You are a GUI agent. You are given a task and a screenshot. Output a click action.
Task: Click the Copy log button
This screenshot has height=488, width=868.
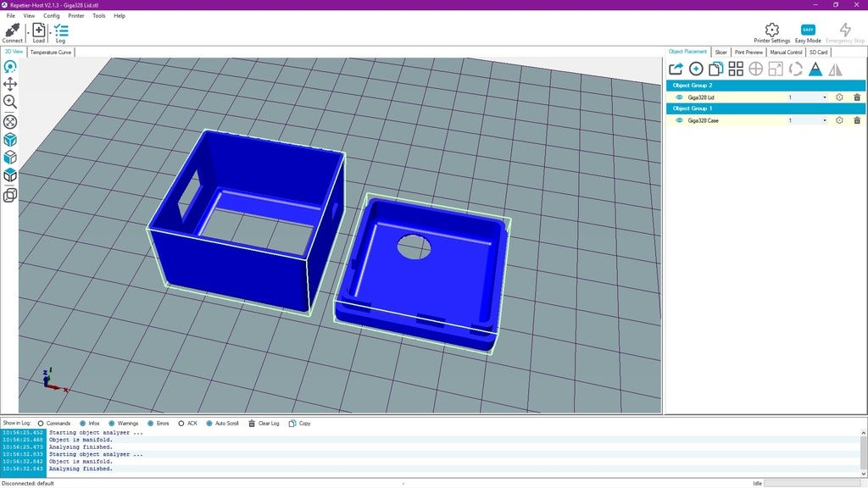point(299,424)
